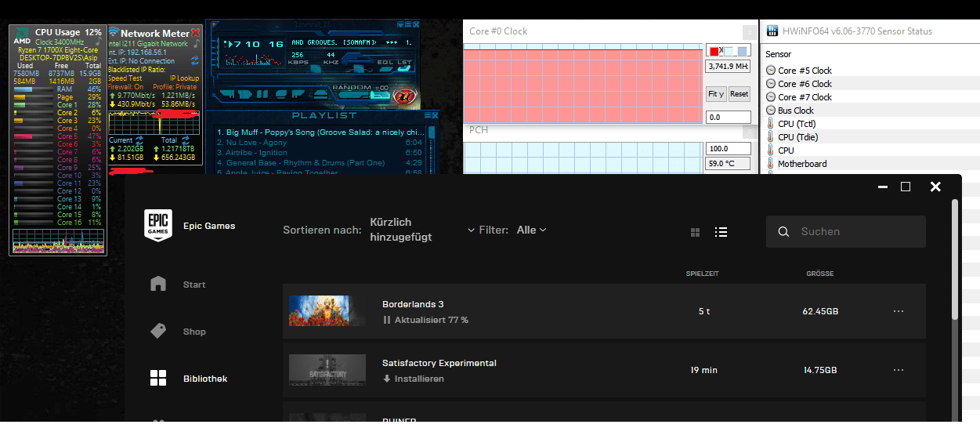Skip to next track in Winamp

pyautogui.click(x=298, y=94)
